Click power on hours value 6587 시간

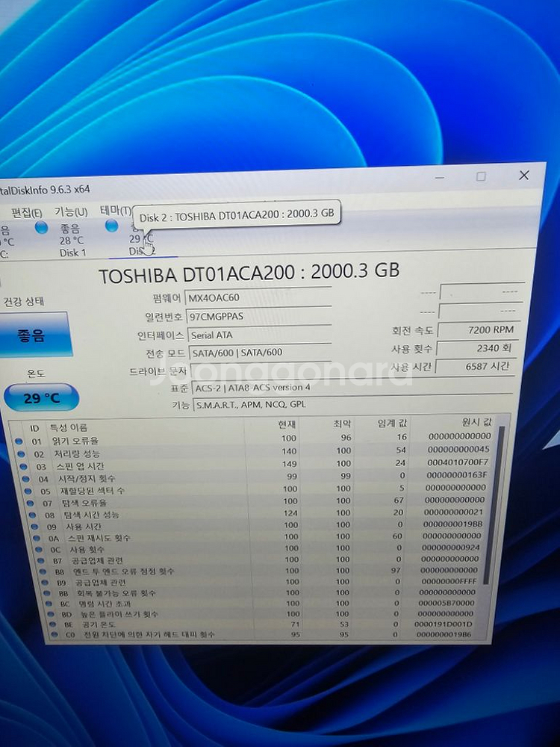[x=474, y=366]
